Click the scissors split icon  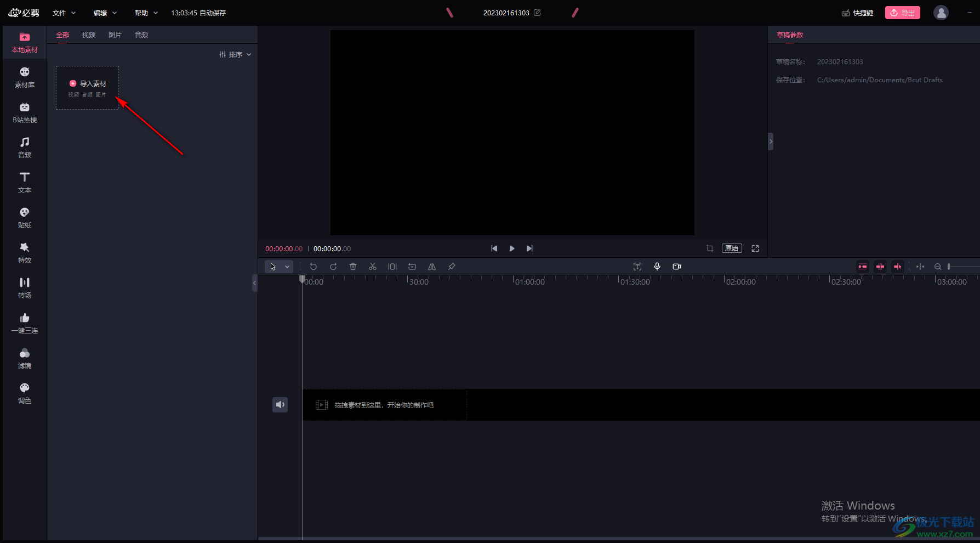click(373, 267)
